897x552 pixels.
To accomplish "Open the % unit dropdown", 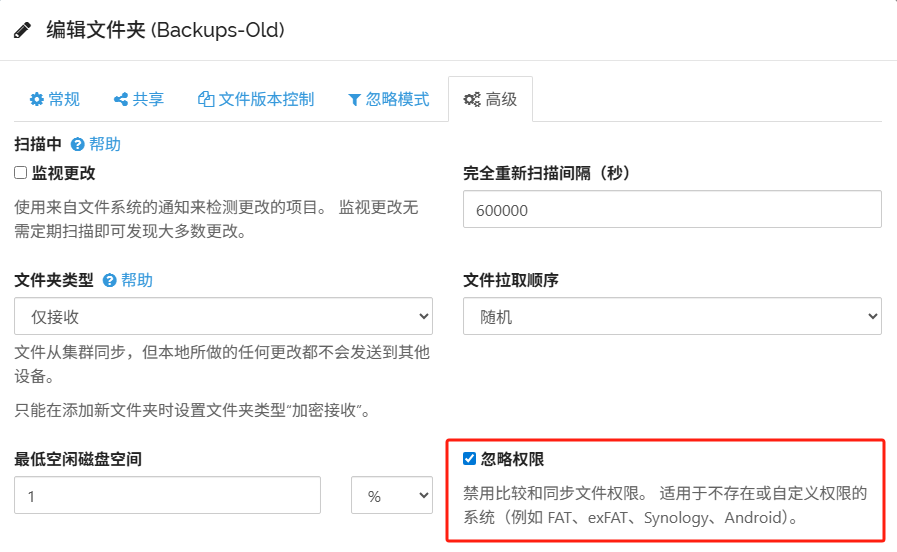I will tap(391, 495).
